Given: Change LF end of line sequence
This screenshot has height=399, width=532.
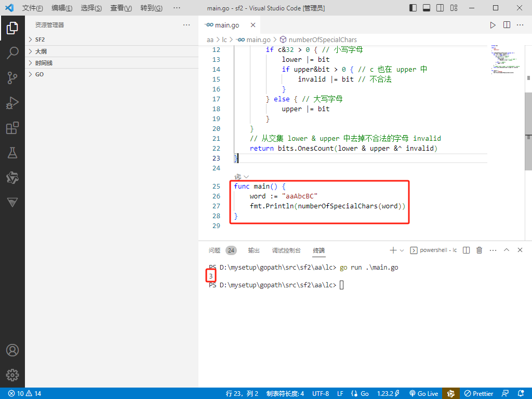Looking at the screenshot, I should point(340,394).
